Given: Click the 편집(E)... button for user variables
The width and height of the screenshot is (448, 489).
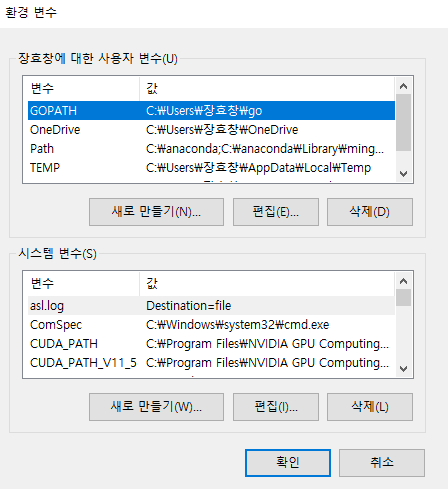Looking at the screenshot, I should coord(276,212).
